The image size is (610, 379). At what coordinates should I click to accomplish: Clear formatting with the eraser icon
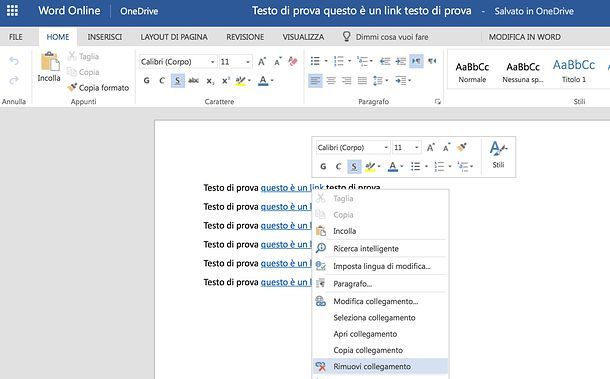click(293, 61)
